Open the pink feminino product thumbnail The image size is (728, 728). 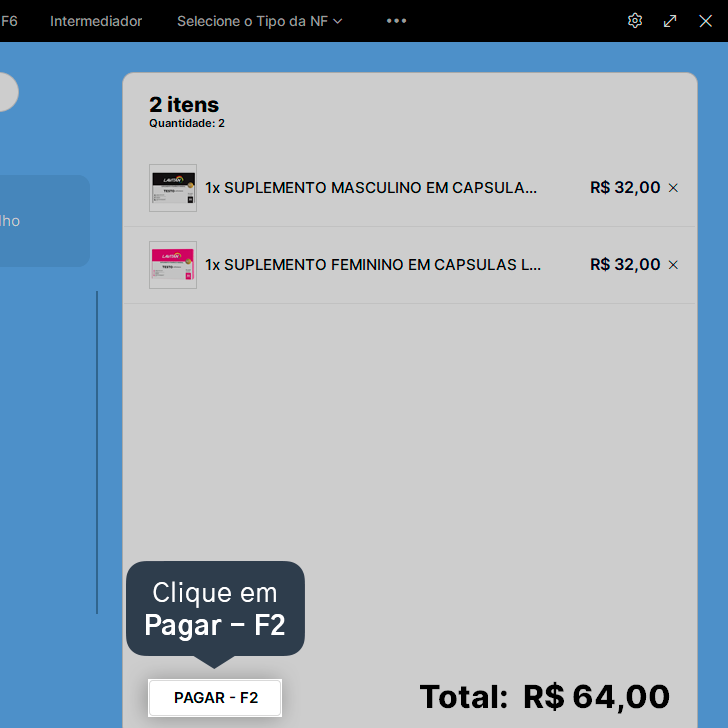coord(173,265)
